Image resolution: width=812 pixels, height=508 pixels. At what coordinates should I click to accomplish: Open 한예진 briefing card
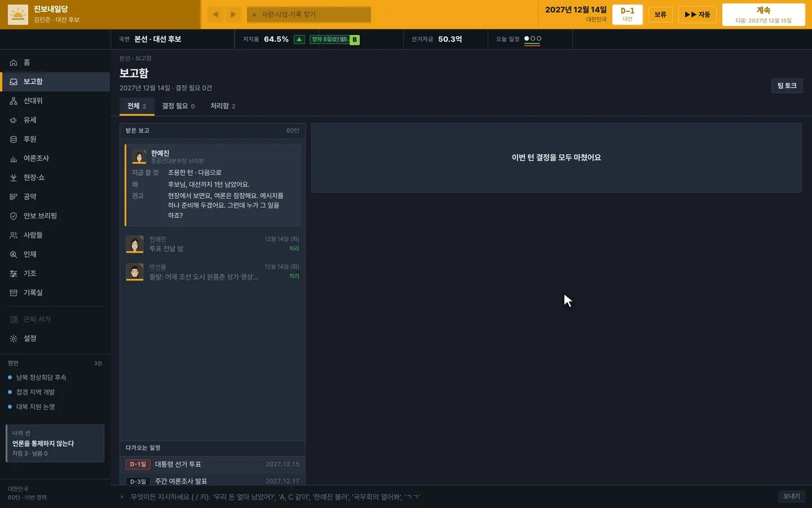click(x=212, y=185)
